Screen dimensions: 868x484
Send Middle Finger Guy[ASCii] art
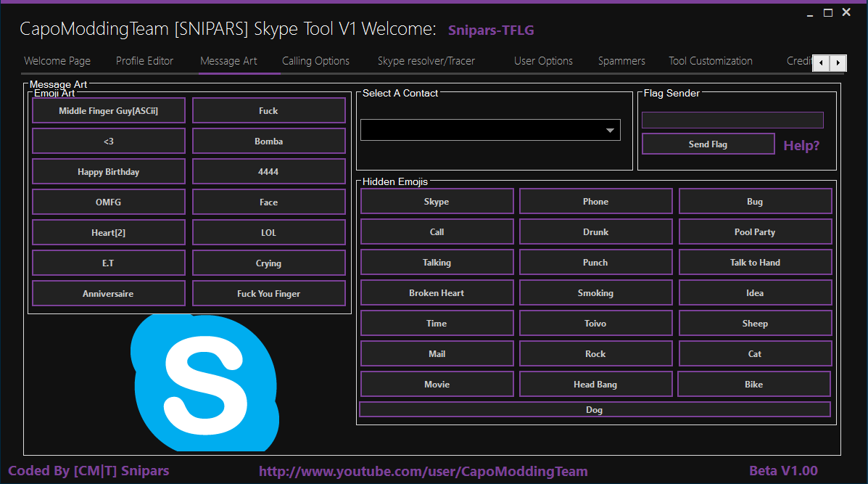coord(109,111)
